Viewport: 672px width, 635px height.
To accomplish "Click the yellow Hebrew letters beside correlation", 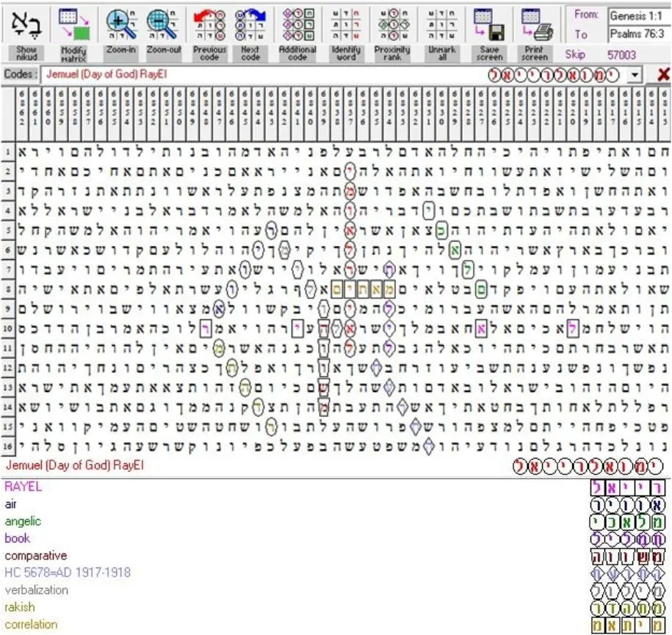I will click(x=628, y=625).
